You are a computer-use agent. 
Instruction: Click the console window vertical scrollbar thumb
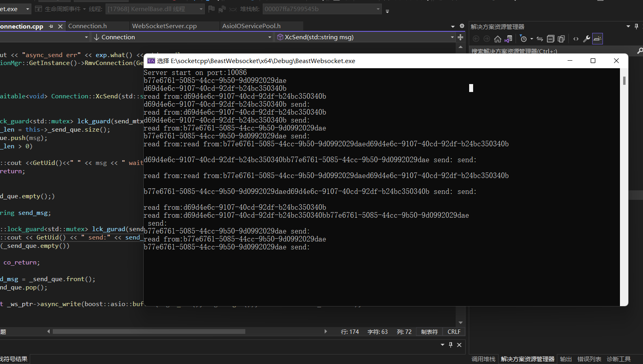coord(624,80)
